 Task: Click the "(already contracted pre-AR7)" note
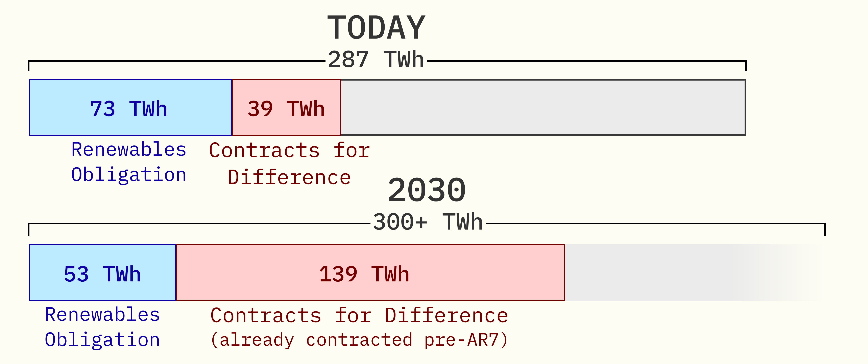(x=359, y=340)
